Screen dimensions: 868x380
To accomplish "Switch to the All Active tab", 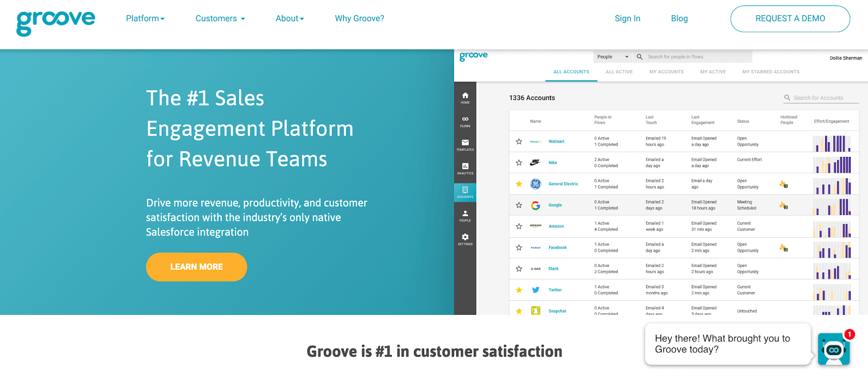I will click(x=619, y=72).
